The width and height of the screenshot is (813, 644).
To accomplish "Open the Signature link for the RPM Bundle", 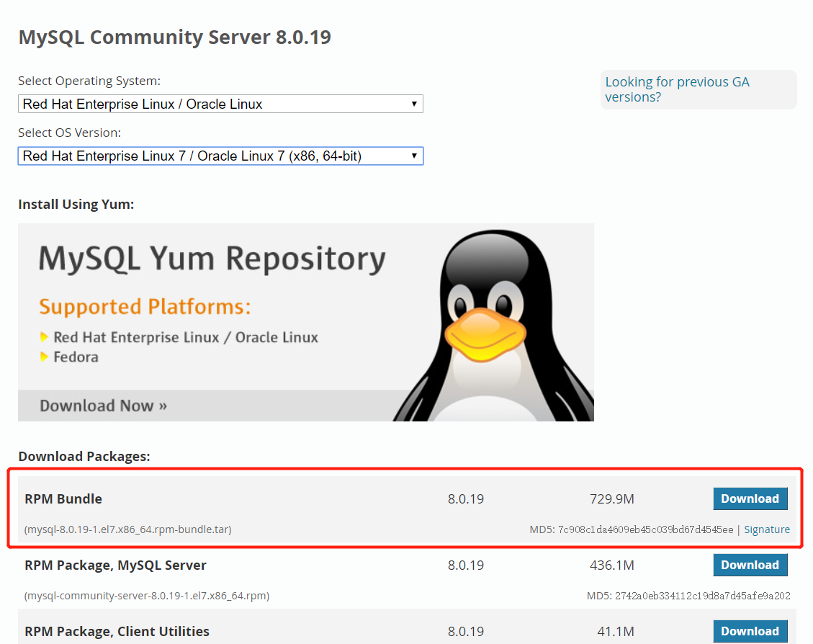I will coord(767,529).
